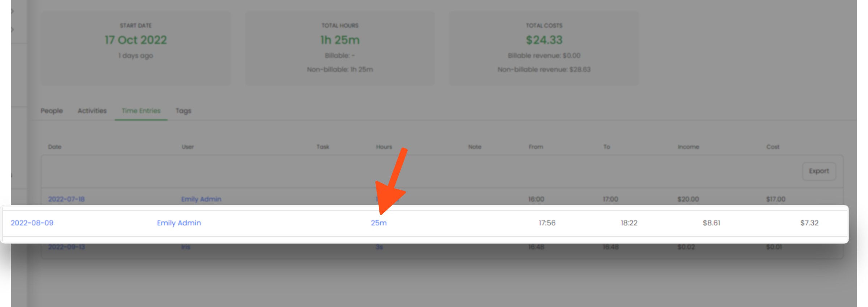Open Emily Admin in highlighted row

(179, 223)
